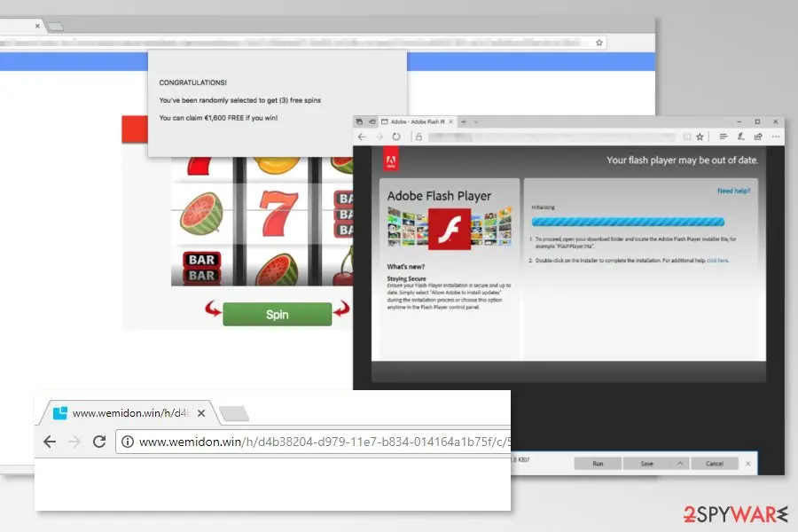The width and height of the screenshot is (798, 532).
Task: Close the Adobe Flash Player Edge tab
Action: (450, 121)
